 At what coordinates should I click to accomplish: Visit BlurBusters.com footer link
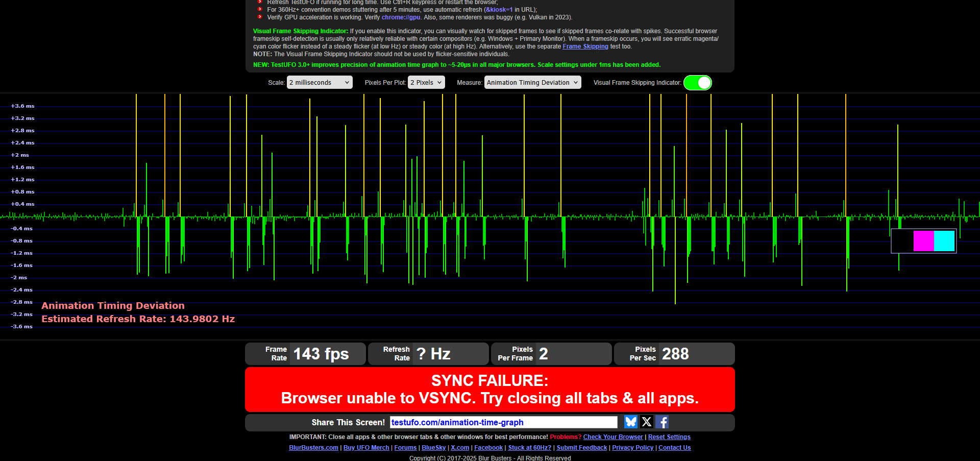313,448
